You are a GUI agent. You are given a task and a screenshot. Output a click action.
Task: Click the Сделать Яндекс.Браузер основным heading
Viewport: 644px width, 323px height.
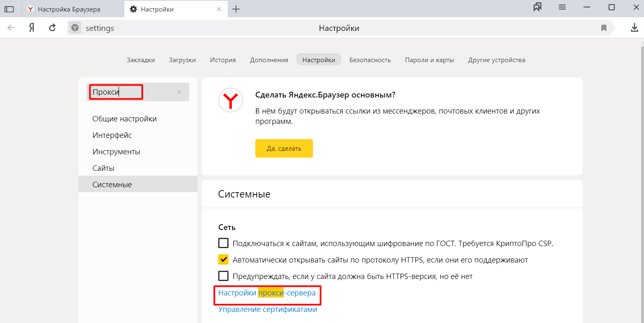tap(325, 95)
